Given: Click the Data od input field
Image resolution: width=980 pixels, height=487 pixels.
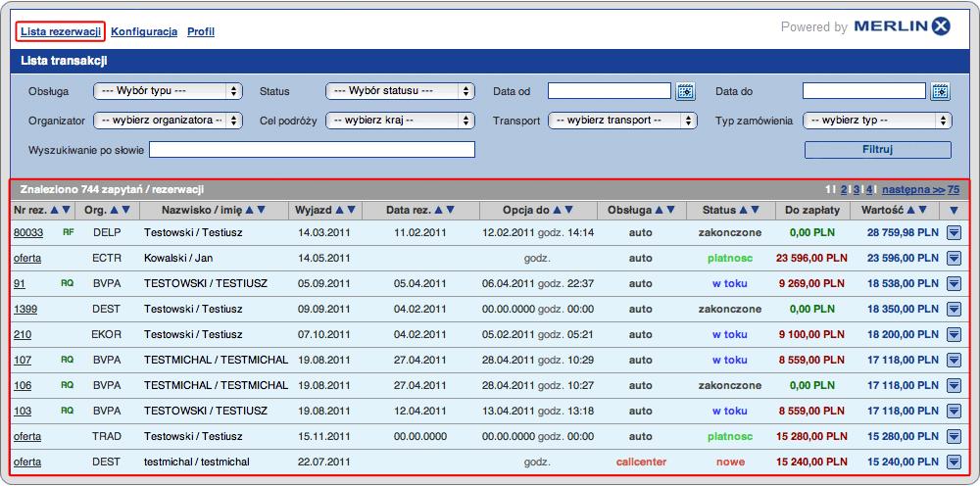Looking at the screenshot, I should coord(610,91).
